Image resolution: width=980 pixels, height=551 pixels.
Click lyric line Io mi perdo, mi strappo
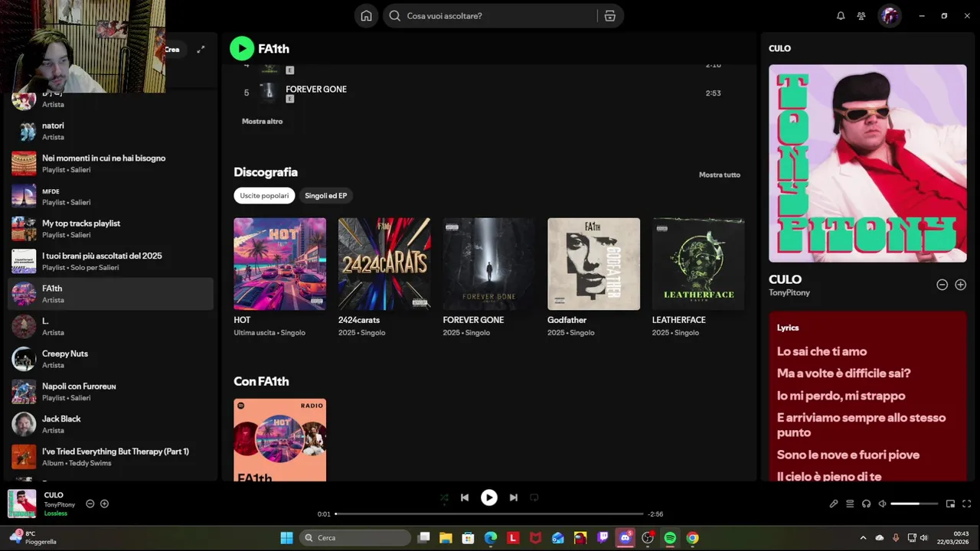pos(841,396)
